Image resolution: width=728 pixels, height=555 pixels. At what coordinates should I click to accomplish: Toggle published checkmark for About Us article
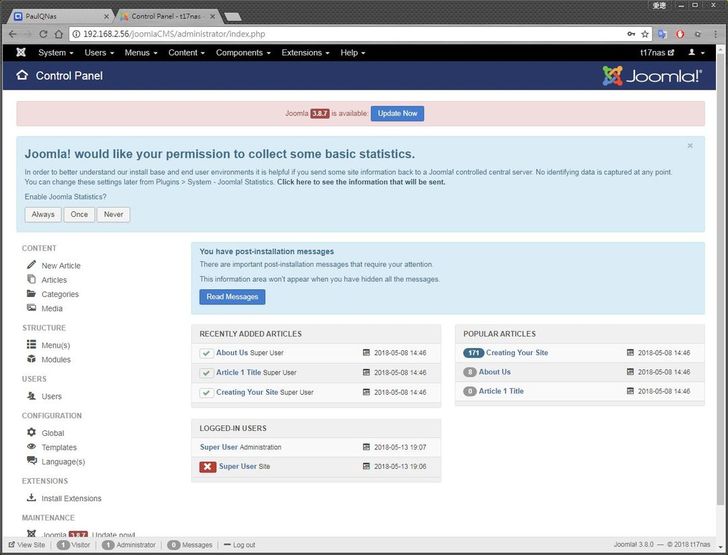(206, 353)
